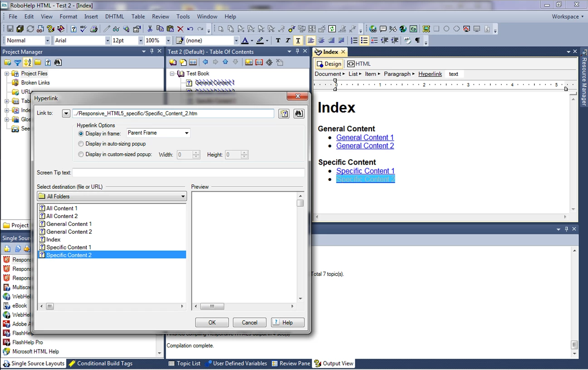588x370 pixels.
Task: Click the spell check ABC icon
Action: [83, 29]
